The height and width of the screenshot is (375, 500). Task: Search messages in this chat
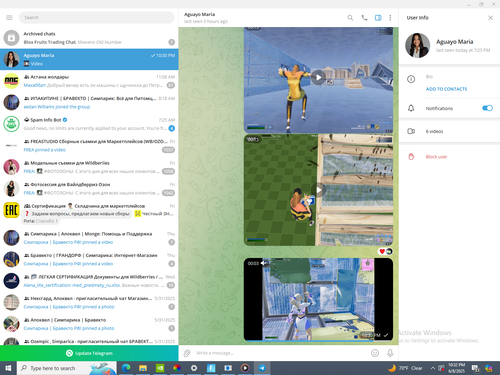350,18
